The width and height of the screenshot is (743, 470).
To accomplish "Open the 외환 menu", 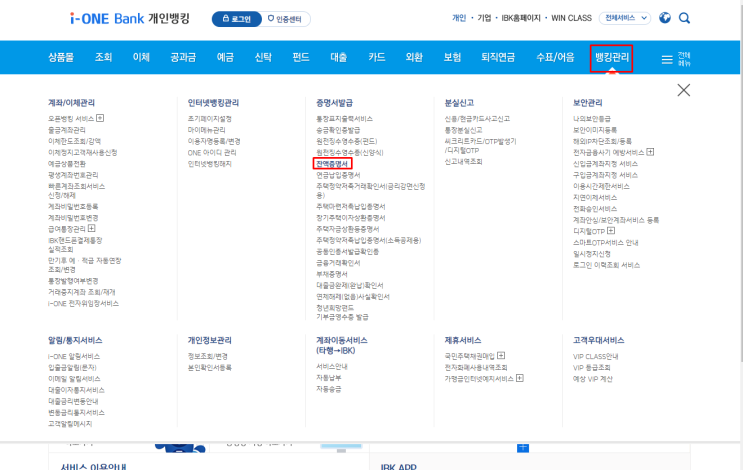I will [414, 57].
